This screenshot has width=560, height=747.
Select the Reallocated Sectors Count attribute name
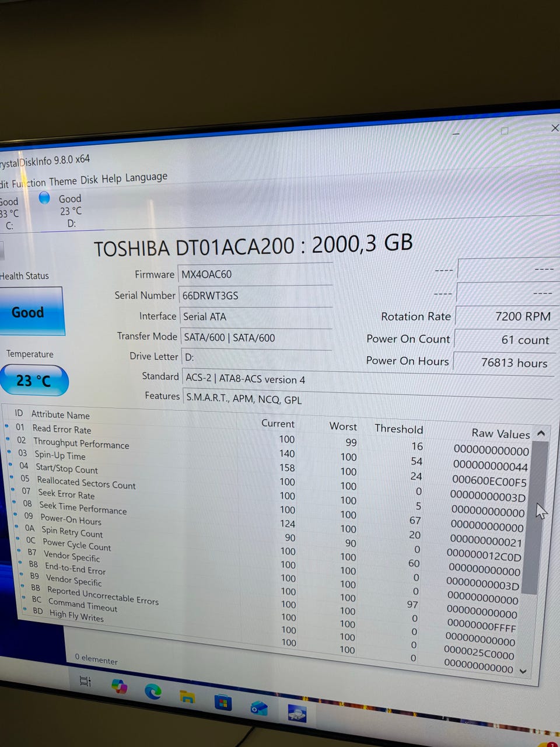click(x=86, y=483)
